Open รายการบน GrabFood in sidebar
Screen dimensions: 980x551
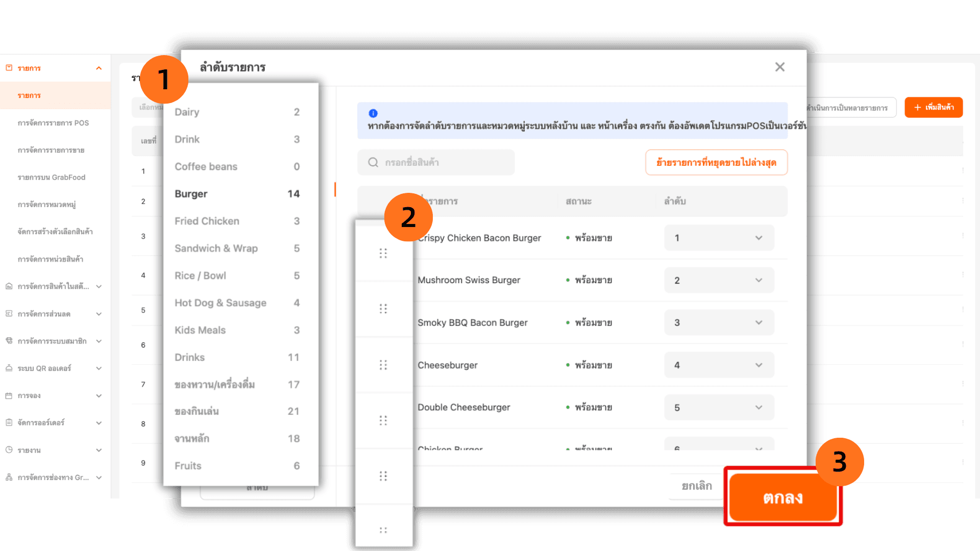pos(52,178)
